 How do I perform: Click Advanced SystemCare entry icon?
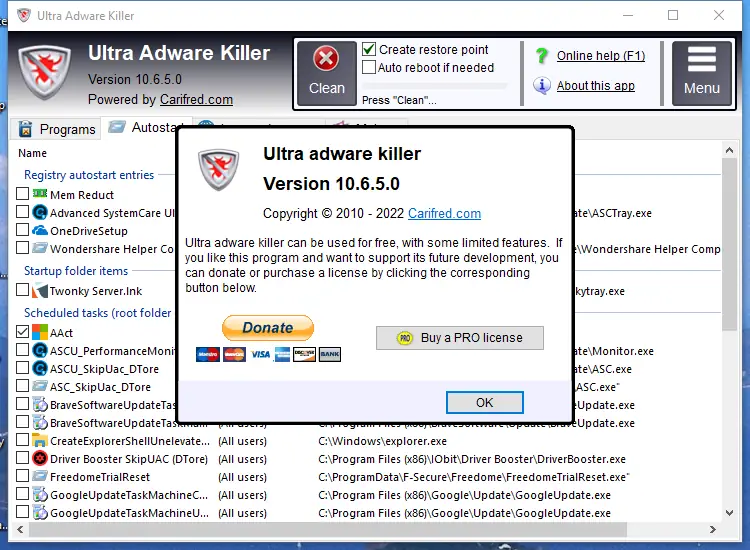coord(40,212)
